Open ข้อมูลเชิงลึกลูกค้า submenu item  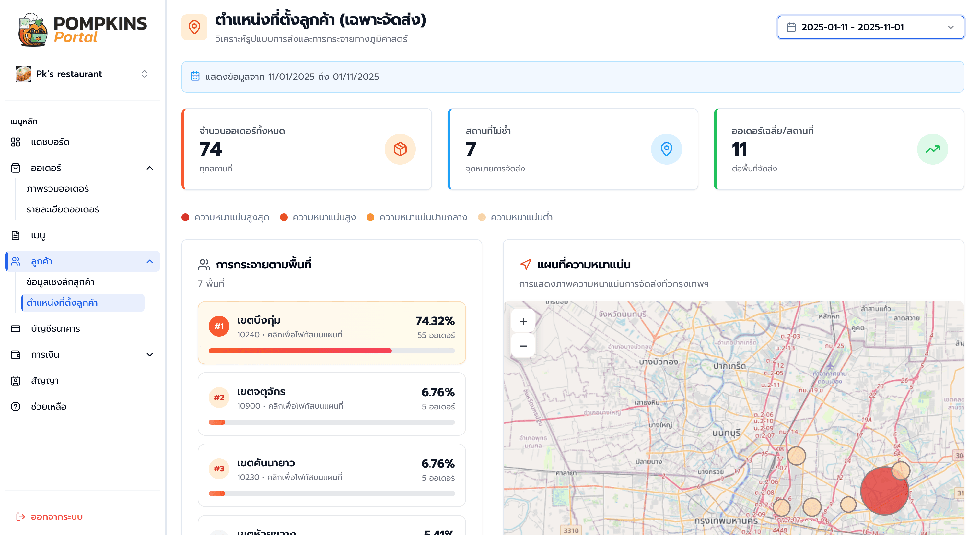[61, 282]
